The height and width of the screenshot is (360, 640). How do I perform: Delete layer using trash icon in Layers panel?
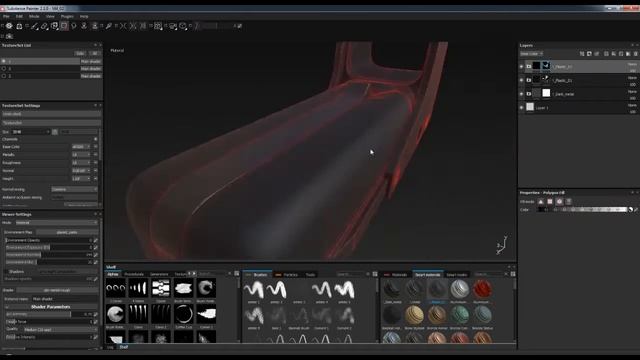click(x=636, y=53)
